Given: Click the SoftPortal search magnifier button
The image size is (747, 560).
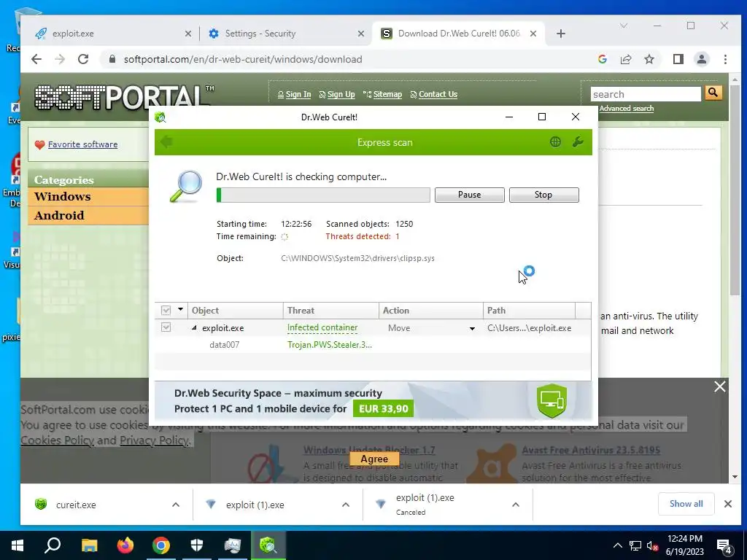Looking at the screenshot, I should tap(713, 93).
